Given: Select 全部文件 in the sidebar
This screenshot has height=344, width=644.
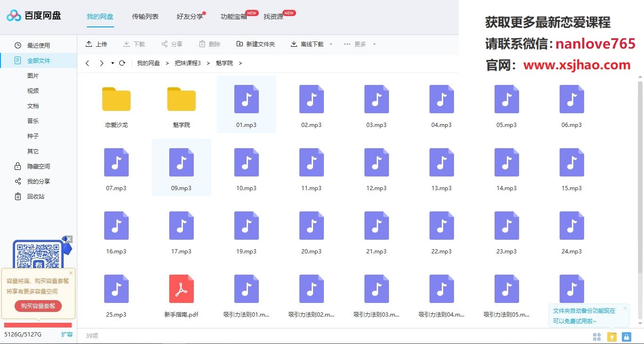Looking at the screenshot, I should point(39,60).
